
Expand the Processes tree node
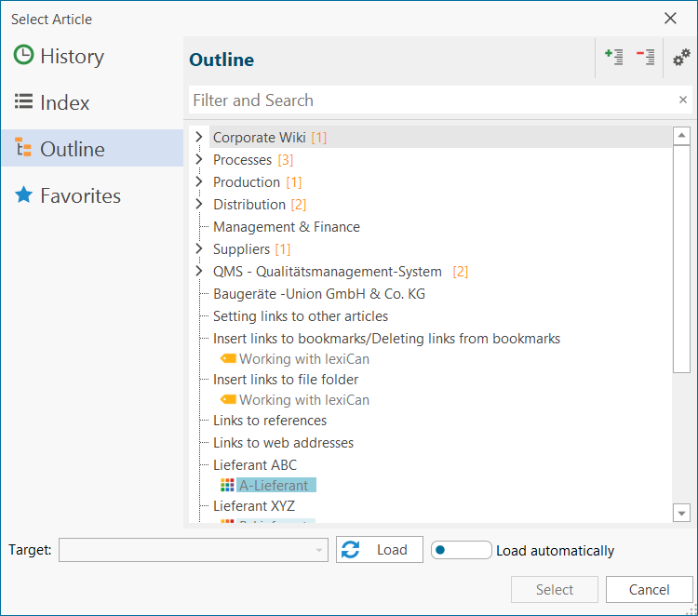198,160
